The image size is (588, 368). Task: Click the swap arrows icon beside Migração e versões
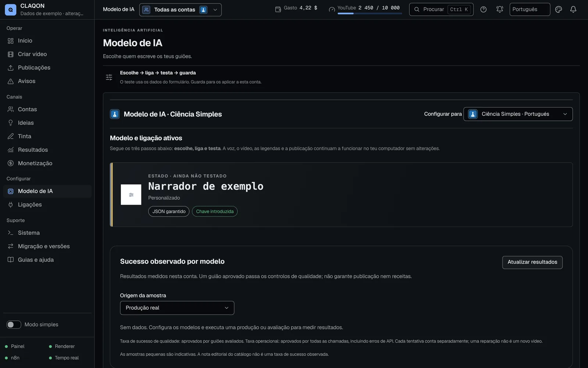pos(11,247)
